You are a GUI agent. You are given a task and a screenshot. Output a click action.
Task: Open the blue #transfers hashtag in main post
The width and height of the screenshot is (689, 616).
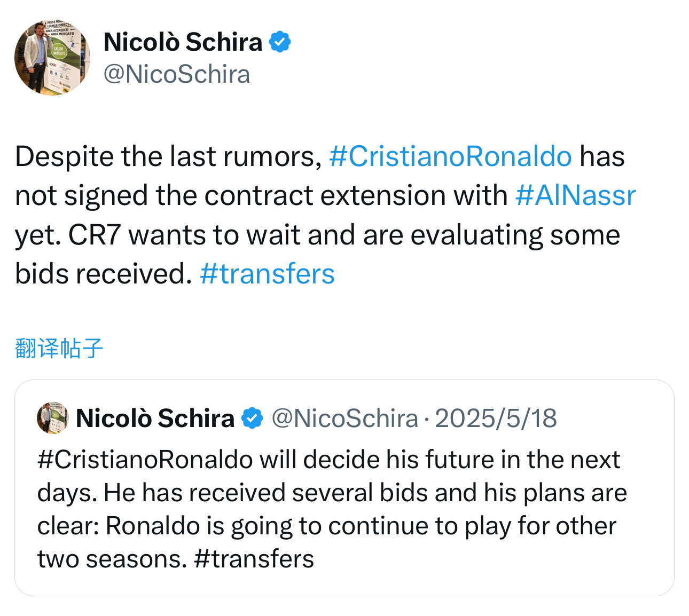267,274
